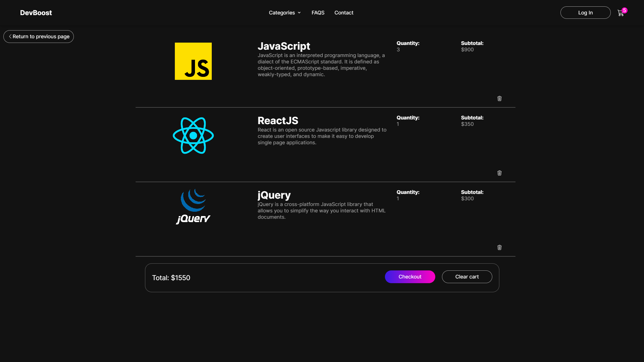Click the $350 subtotal value

click(467, 124)
